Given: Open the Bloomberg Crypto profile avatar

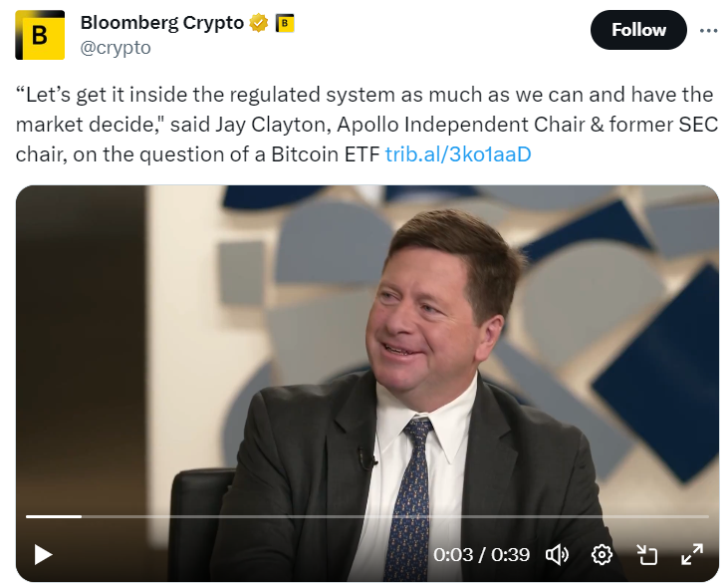Looking at the screenshot, I should [40, 35].
